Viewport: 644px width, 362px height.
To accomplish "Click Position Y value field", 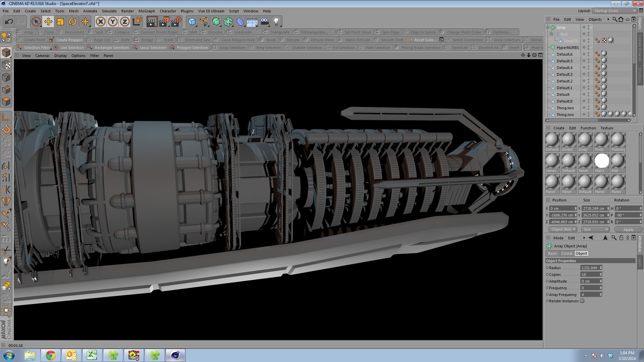I will pyautogui.click(x=563, y=215).
